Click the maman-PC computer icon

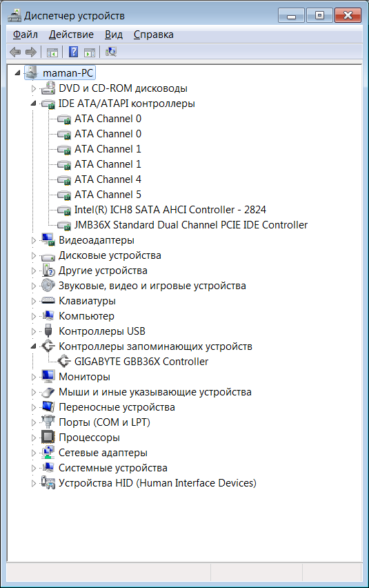32,72
